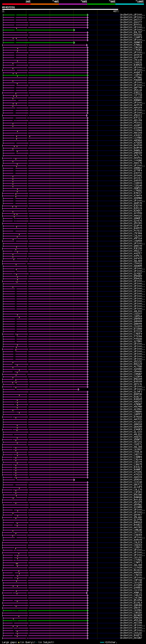Viewport: 146px width, 644px height.
Task: Select the UniRef100_P96885 label
Action: click(x=131, y=80)
